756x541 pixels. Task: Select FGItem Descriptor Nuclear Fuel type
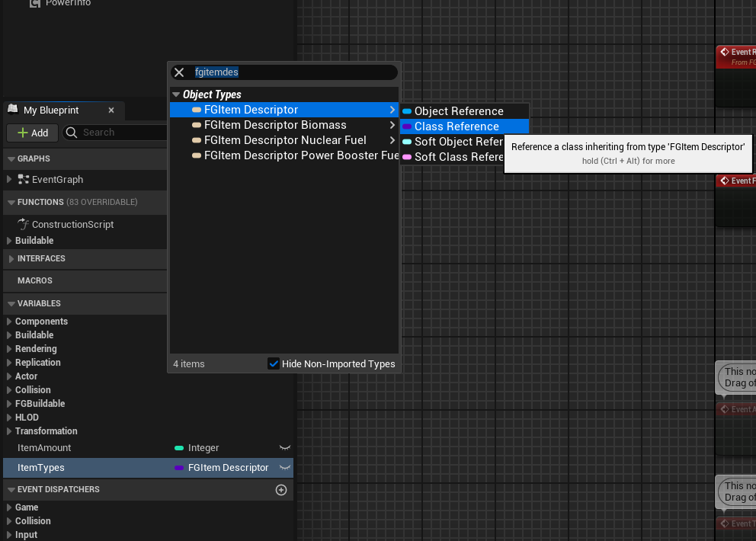[284, 140]
